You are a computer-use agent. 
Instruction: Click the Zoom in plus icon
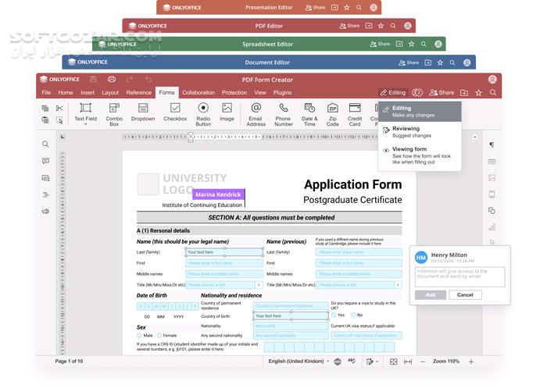tap(471, 362)
